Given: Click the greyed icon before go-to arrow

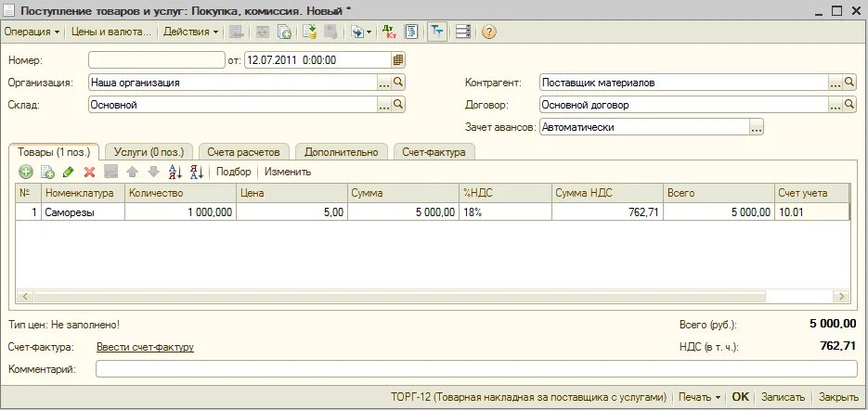Looking at the screenshot, I should coord(331,32).
